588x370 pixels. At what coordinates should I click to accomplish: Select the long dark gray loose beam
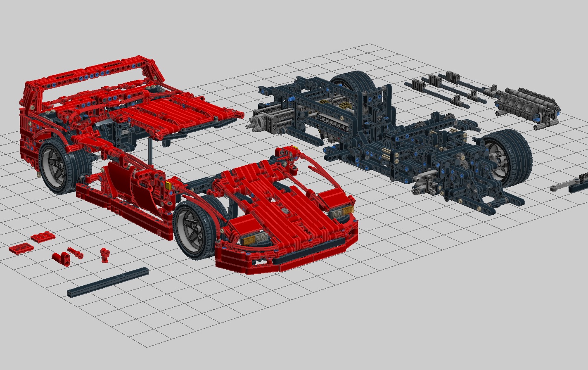point(108,282)
